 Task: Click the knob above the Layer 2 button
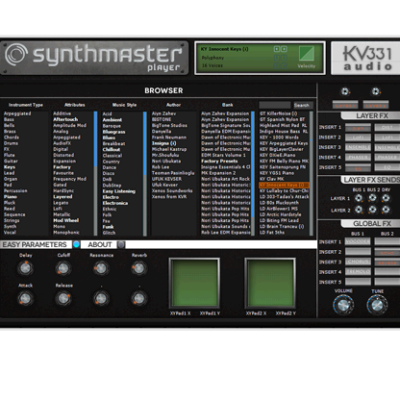[376, 91]
